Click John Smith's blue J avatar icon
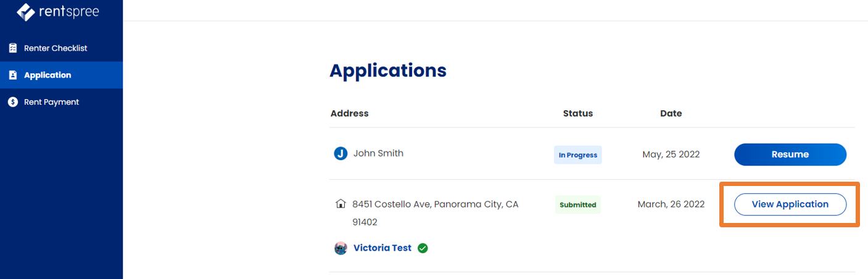The image size is (868, 279). pyautogui.click(x=341, y=153)
